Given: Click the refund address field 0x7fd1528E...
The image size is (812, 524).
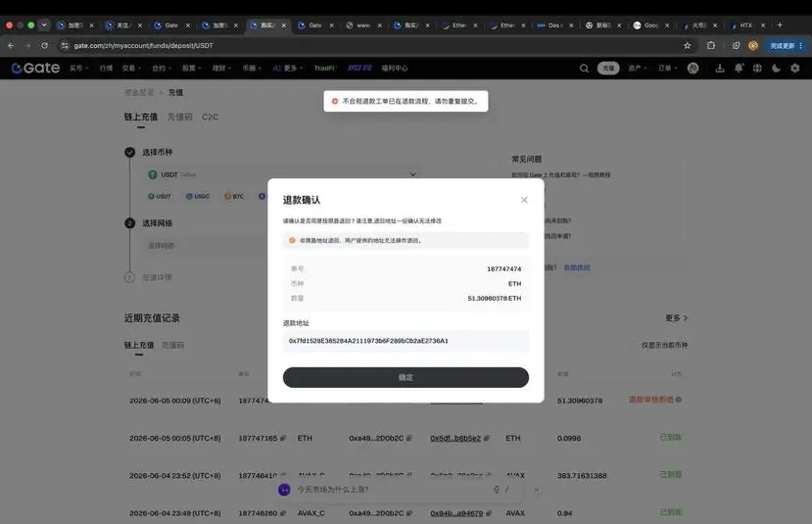Looking at the screenshot, I should click(x=406, y=341).
